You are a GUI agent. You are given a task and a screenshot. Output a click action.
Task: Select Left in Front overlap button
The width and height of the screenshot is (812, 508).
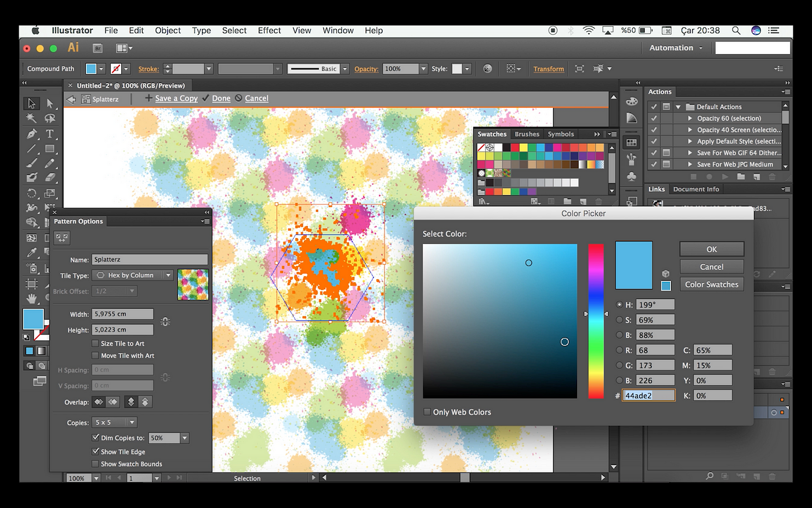coord(99,402)
